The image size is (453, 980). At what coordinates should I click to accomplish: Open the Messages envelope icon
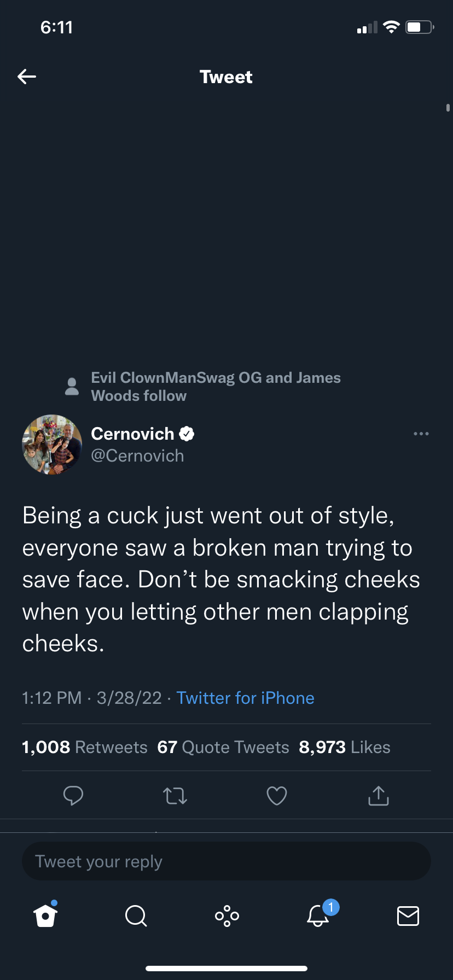pyautogui.click(x=408, y=915)
